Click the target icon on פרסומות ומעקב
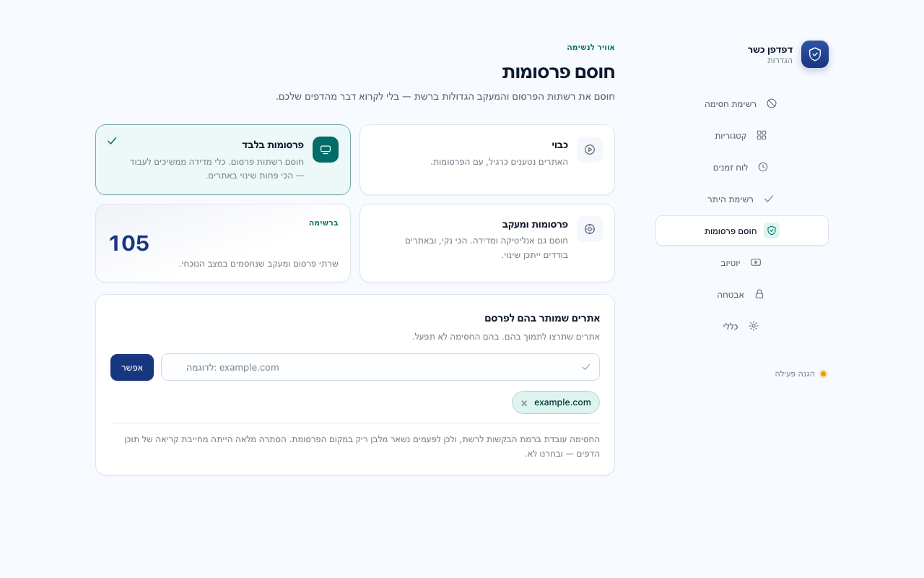 [x=590, y=229]
